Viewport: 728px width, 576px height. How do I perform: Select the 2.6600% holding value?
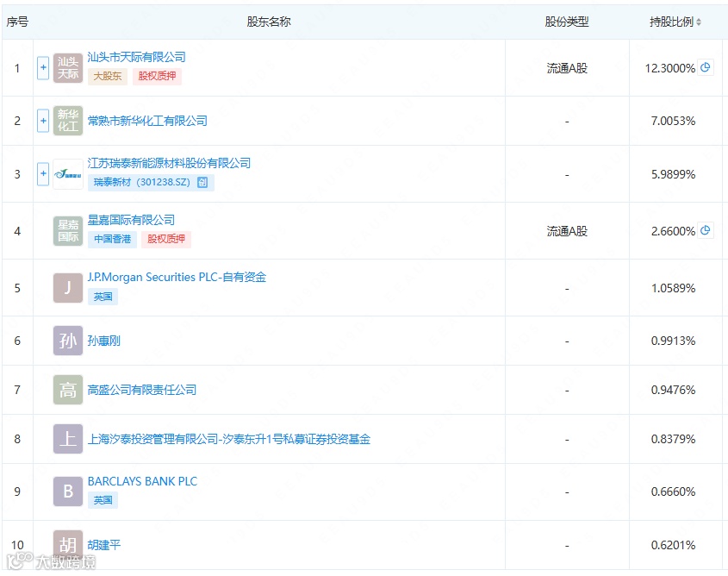[673, 231]
